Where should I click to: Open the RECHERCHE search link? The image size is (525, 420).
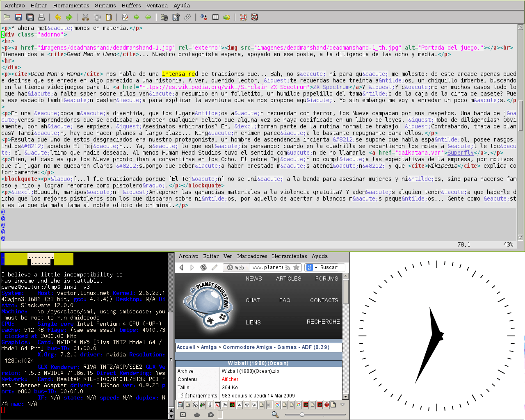tap(323, 322)
